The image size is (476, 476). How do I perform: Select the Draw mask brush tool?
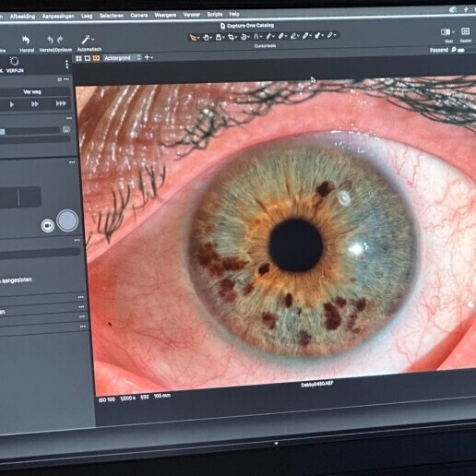coord(280,36)
